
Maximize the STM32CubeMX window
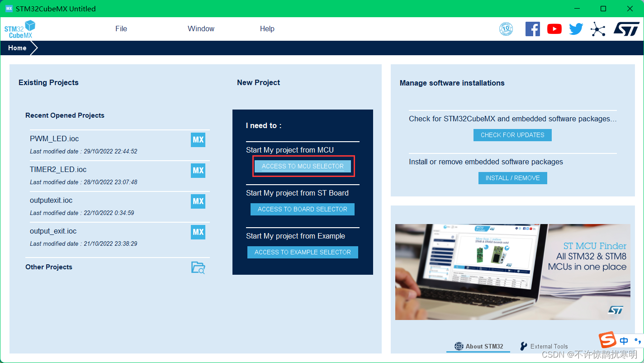pyautogui.click(x=603, y=9)
